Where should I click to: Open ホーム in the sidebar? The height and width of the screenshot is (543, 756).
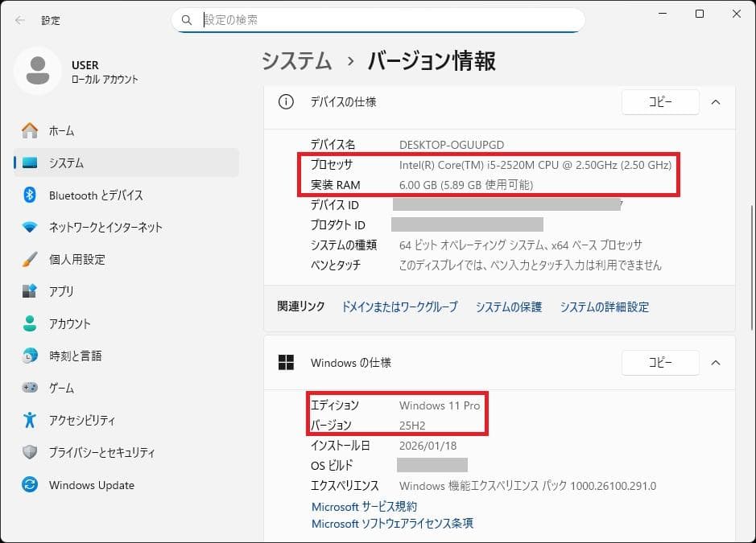click(126, 130)
